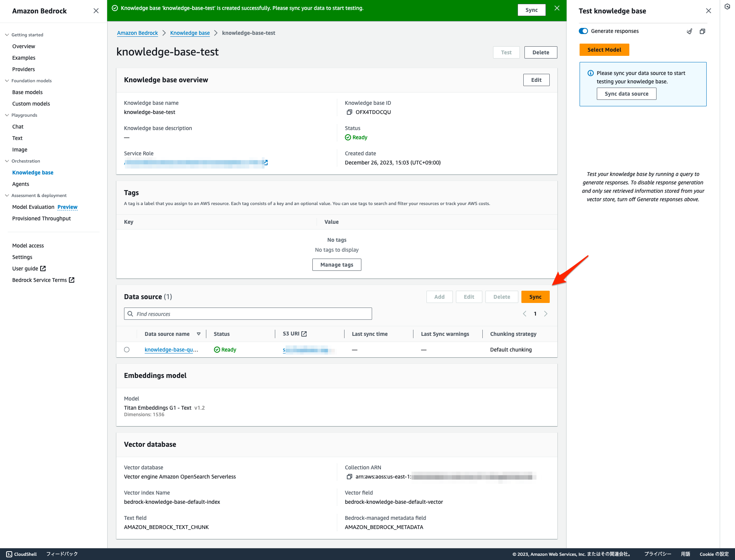
Task: Click Amazon Bedrock breadcrumb link
Action: click(137, 33)
